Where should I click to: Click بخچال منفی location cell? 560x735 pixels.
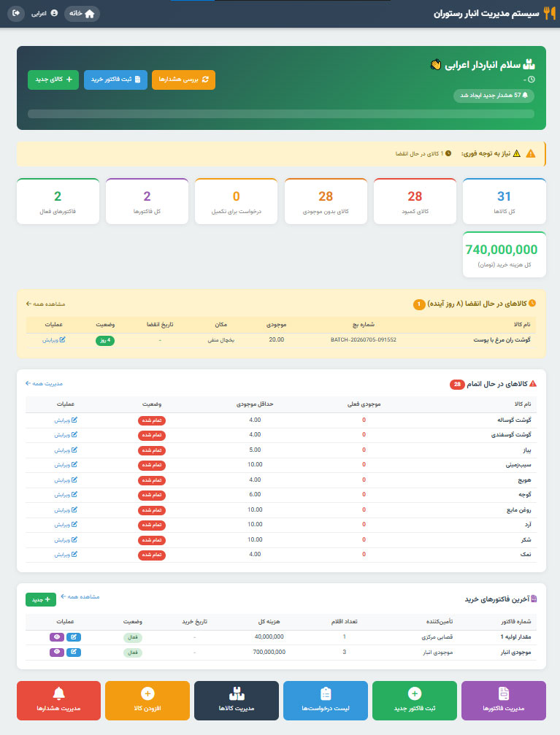221,340
